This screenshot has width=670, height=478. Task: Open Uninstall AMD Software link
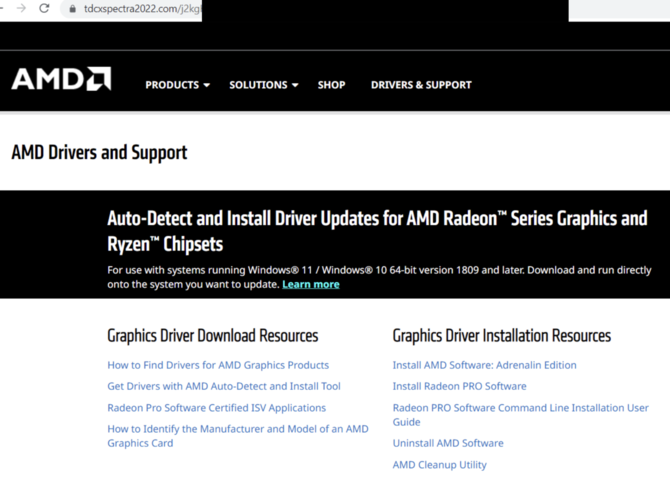click(448, 443)
